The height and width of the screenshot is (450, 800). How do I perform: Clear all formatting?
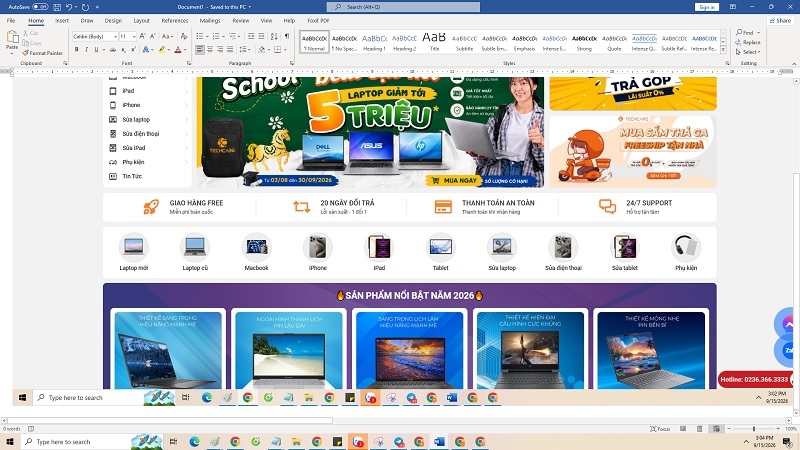tap(184, 36)
